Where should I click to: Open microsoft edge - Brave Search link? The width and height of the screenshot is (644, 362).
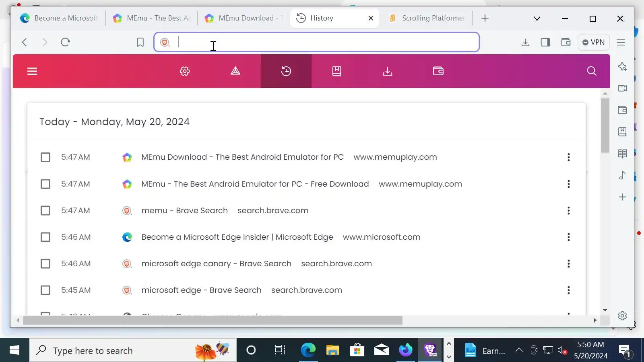tap(201, 290)
